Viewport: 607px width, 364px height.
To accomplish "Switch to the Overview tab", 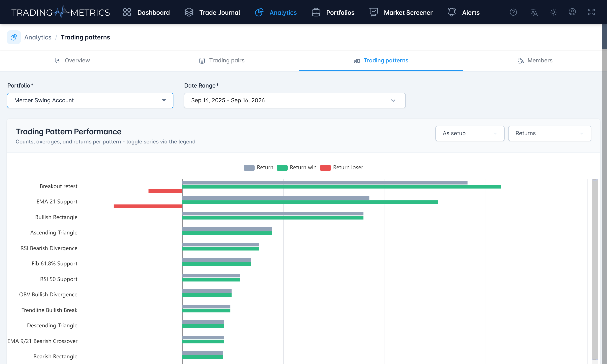I will (72, 61).
